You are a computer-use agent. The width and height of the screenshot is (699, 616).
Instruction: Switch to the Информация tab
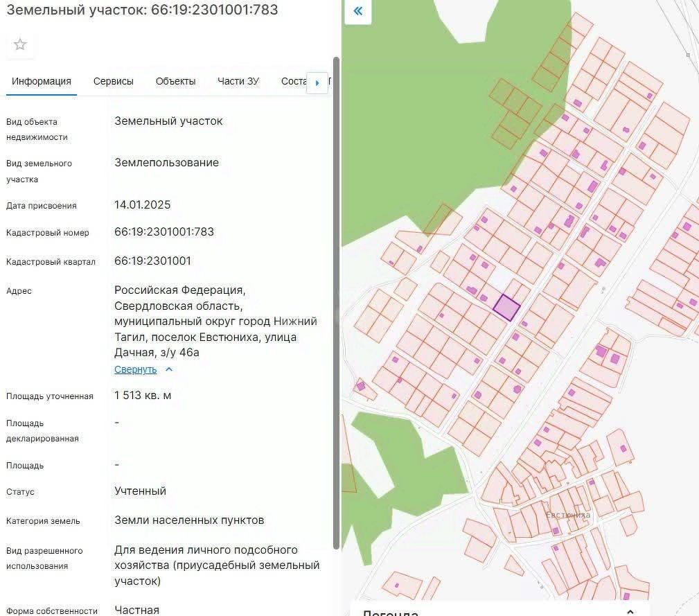pyautogui.click(x=42, y=82)
